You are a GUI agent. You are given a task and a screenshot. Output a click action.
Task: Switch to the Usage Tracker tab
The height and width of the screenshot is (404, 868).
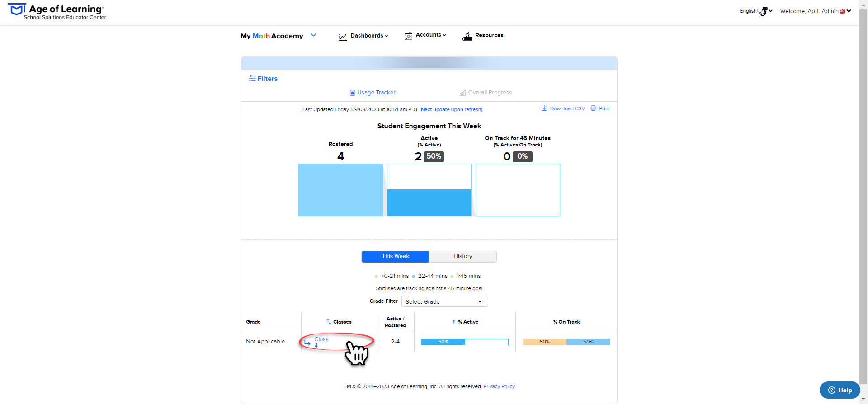click(373, 93)
